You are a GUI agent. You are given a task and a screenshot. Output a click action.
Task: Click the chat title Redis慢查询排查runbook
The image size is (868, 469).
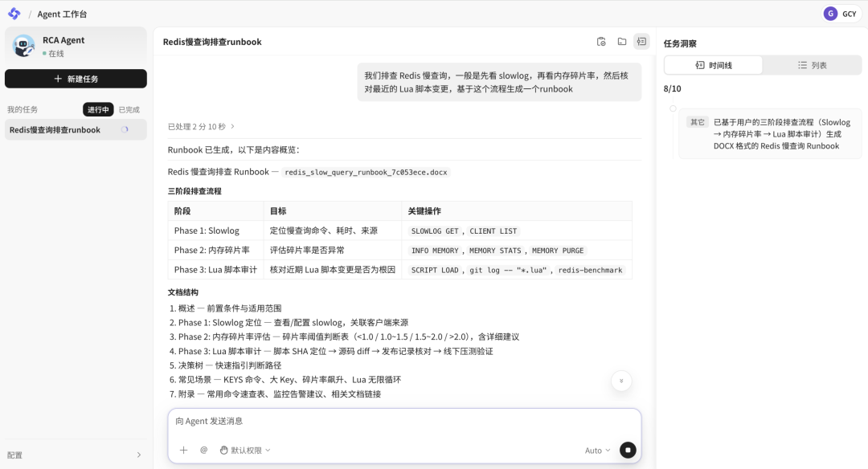tap(212, 42)
